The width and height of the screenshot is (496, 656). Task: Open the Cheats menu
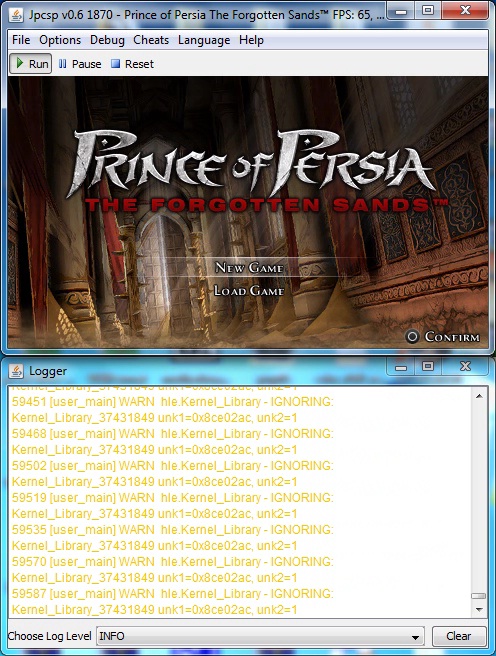[x=151, y=40]
